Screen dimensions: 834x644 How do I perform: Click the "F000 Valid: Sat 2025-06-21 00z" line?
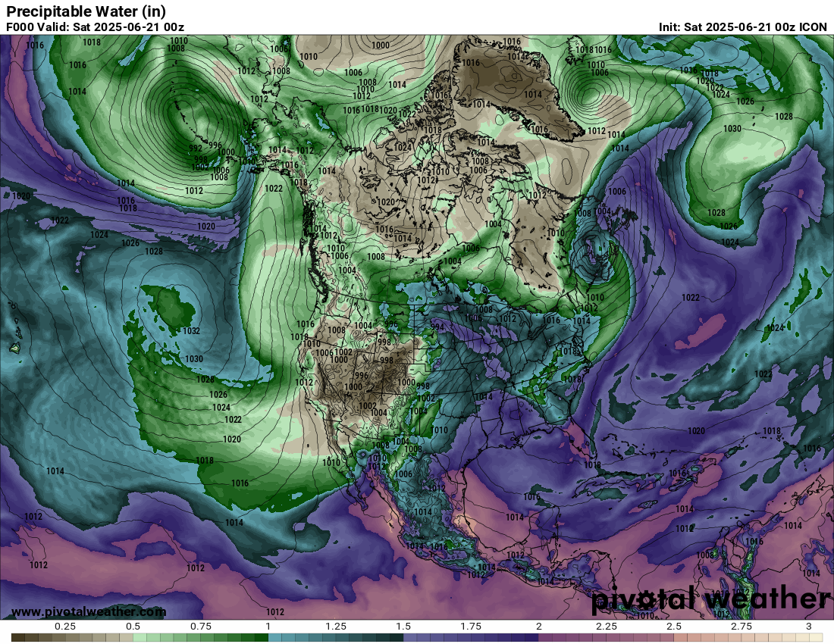(x=96, y=27)
